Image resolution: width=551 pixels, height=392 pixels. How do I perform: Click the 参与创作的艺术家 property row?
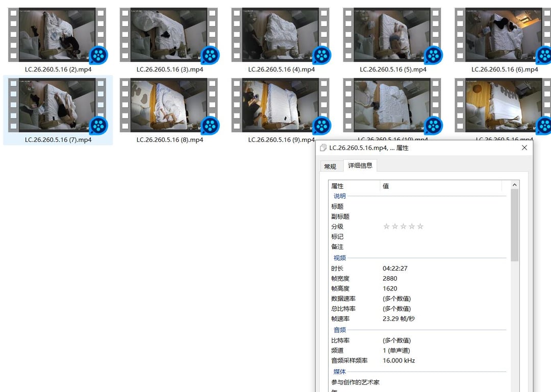[418, 382]
